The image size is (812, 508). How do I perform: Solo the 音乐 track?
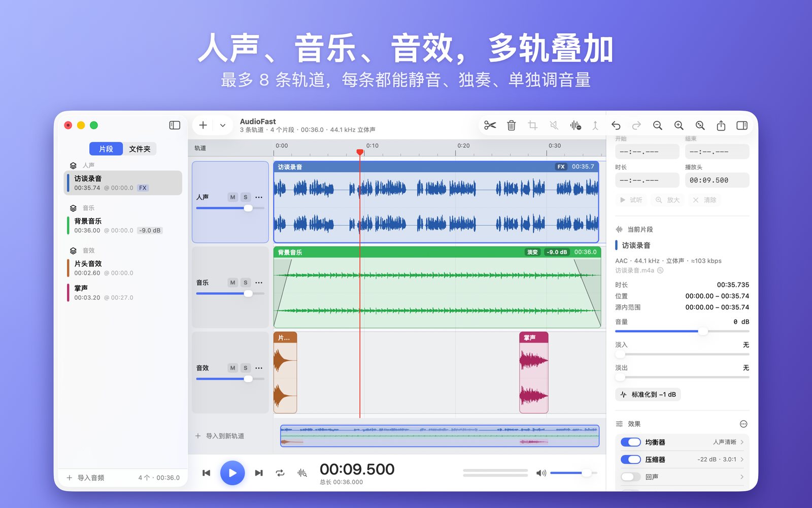tap(246, 282)
